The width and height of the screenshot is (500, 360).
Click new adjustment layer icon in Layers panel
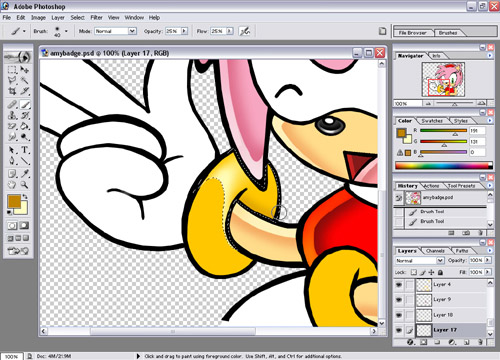click(x=452, y=342)
